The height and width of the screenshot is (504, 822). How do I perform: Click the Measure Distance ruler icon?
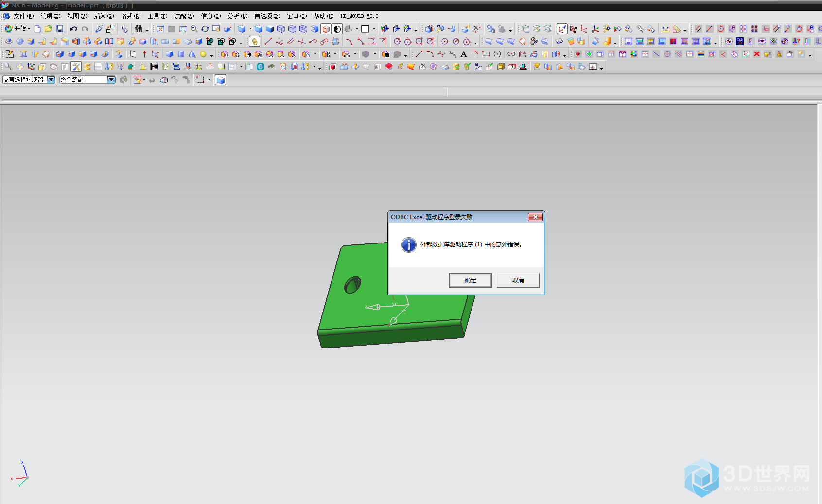665,29
